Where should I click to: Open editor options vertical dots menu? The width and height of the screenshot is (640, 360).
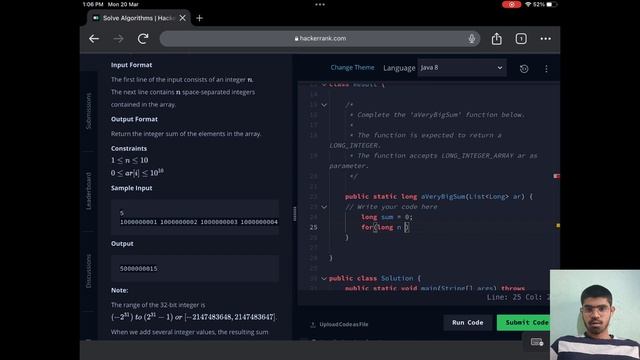546,69
